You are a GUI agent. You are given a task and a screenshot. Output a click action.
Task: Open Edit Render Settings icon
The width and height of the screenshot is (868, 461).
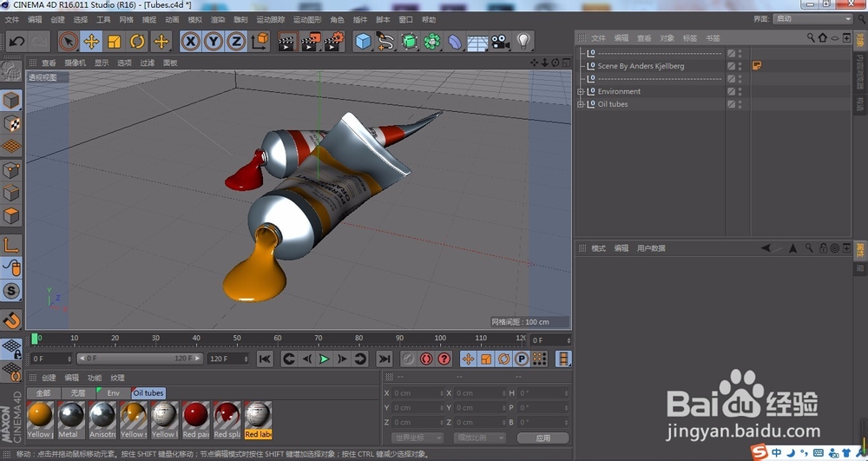pos(334,42)
